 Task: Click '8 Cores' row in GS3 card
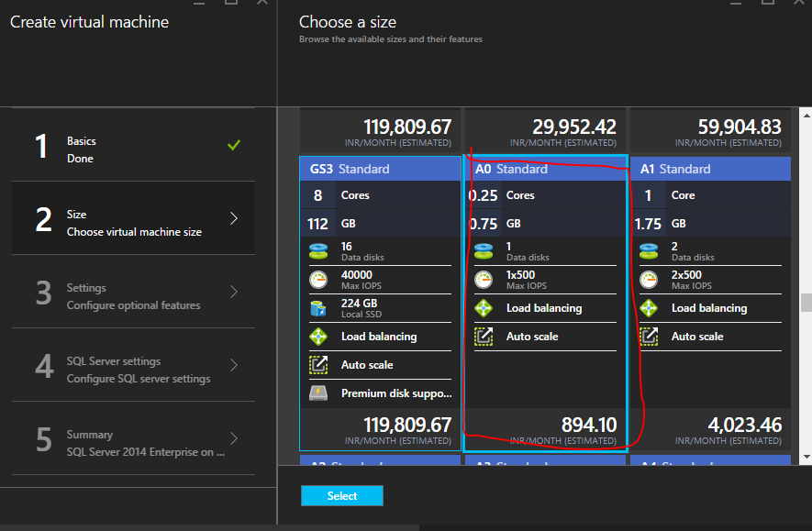click(x=380, y=195)
